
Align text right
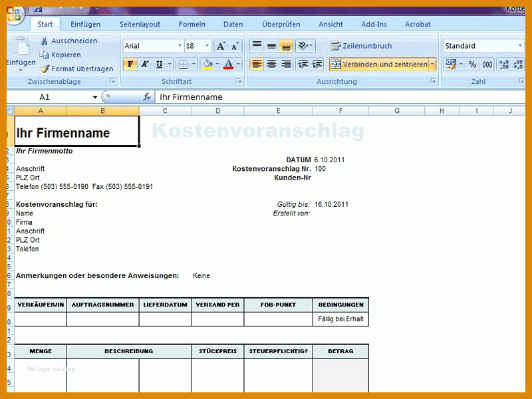(x=286, y=64)
